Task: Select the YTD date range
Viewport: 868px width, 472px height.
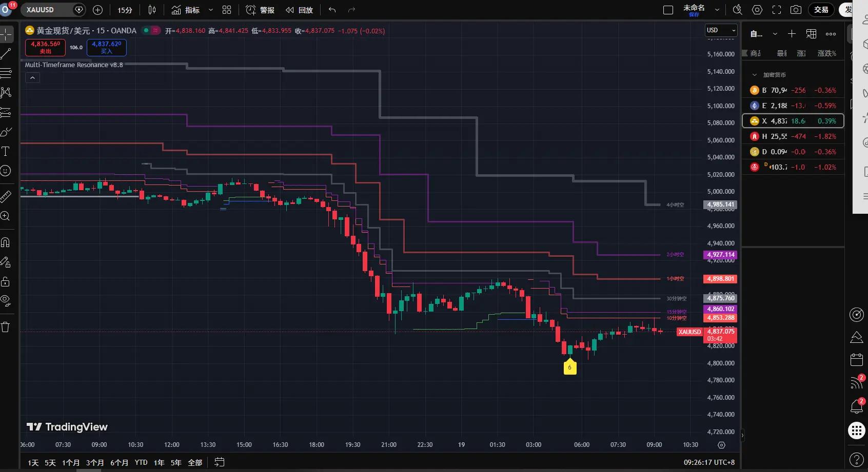Action: coord(141,462)
